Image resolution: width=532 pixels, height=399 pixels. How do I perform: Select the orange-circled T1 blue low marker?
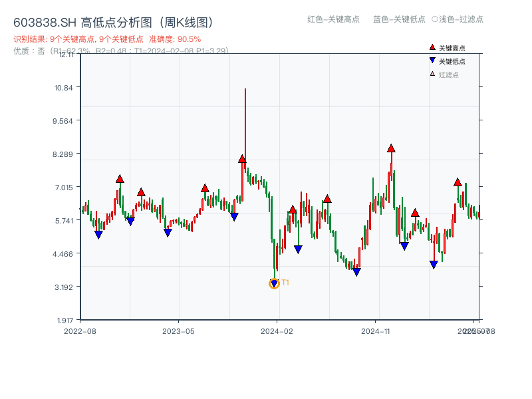point(274,283)
